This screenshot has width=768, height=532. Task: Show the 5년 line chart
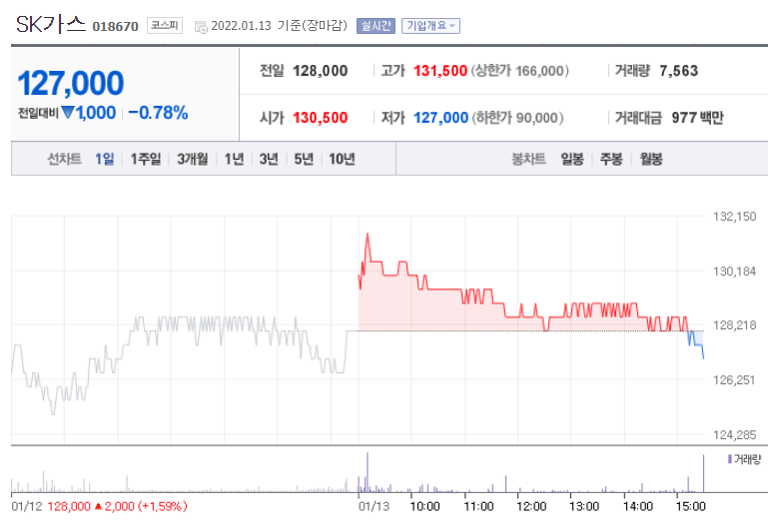tap(304, 159)
